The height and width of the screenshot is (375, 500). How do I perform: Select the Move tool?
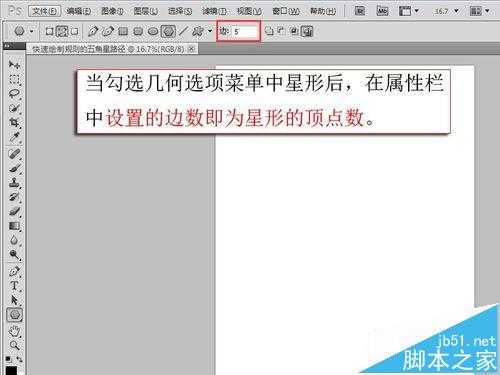coord(14,65)
